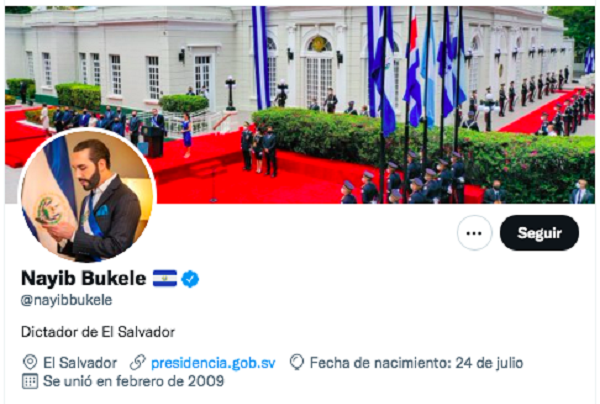Click the El Salvador location label
This screenshot has height=404, width=600.
[x=80, y=363]
